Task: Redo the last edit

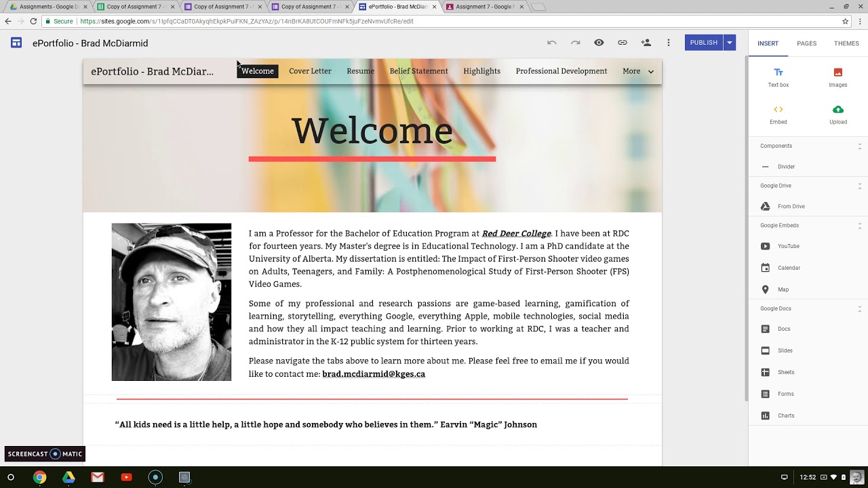Action: 575,43
